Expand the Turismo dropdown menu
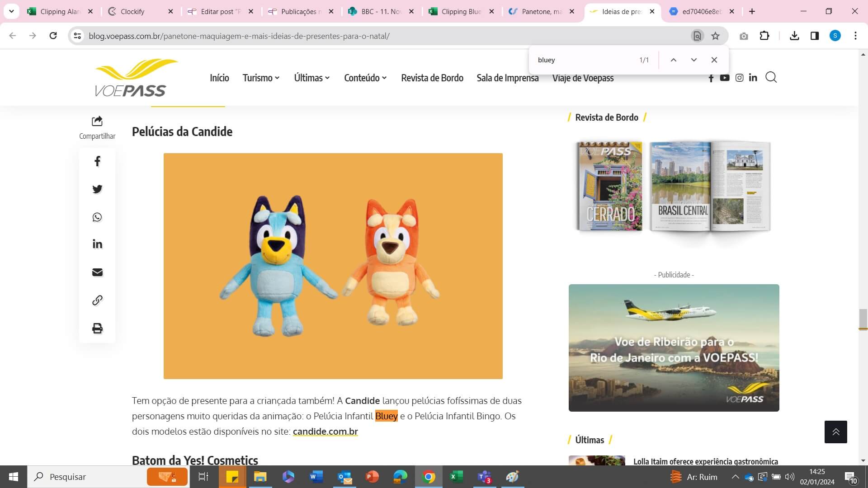 261,78
